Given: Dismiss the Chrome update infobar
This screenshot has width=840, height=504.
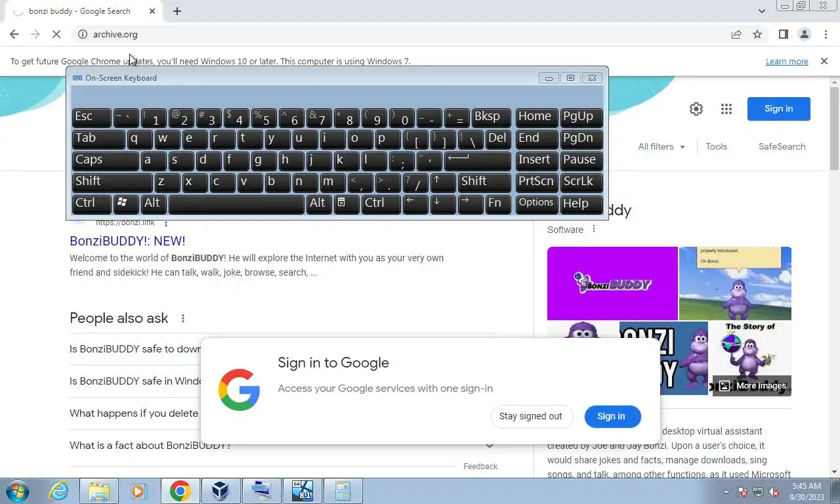Looking at the screenshot, I should [x=824, y=61].
